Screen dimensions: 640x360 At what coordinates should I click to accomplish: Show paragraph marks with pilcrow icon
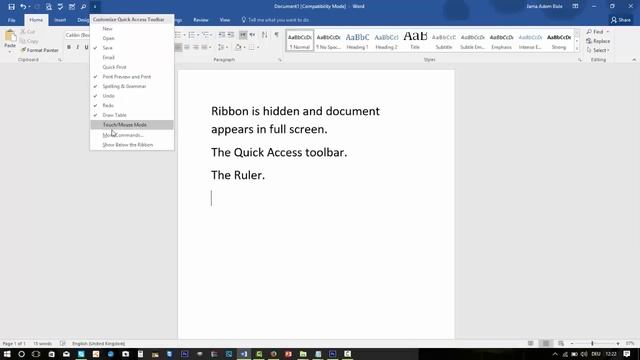click(x=276, y=35)
